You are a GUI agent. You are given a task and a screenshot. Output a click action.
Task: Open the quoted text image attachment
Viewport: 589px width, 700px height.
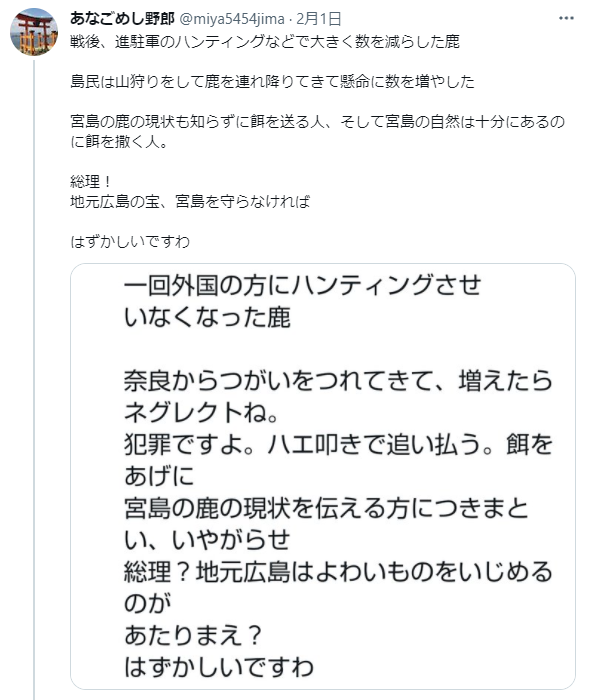[323, 476]
